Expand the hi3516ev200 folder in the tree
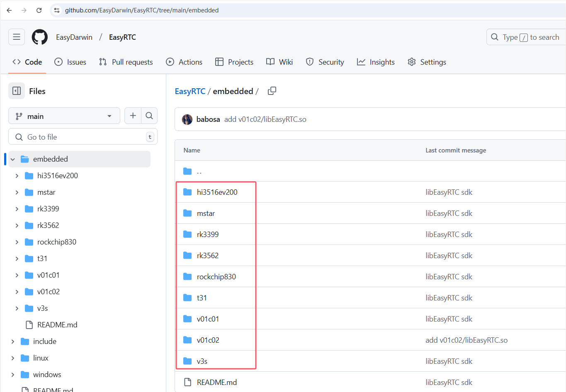 pos(17,175)
